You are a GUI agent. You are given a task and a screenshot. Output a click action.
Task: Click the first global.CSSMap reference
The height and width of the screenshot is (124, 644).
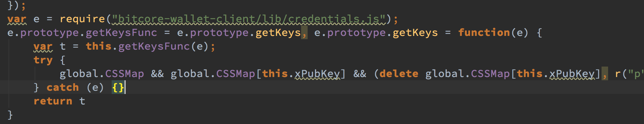tap(102, 74)
